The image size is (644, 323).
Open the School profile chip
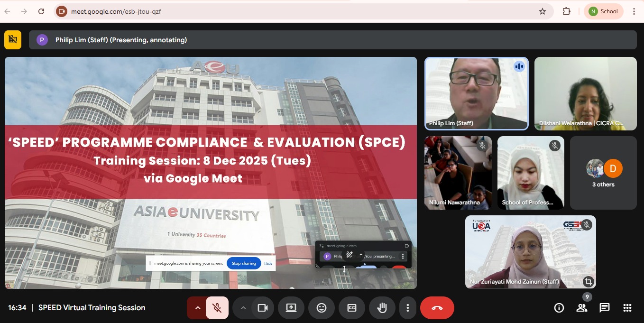tap(603, 11)
